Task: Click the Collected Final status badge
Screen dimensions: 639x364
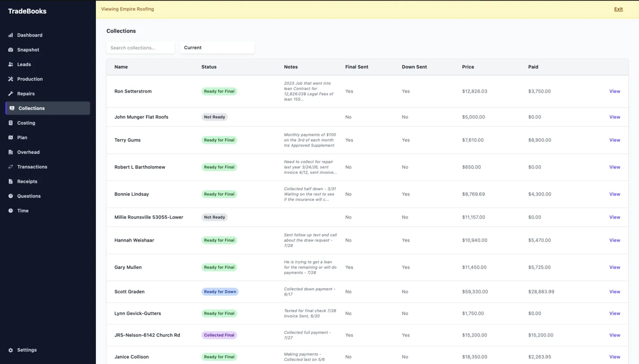Action: tap(219, 335)
